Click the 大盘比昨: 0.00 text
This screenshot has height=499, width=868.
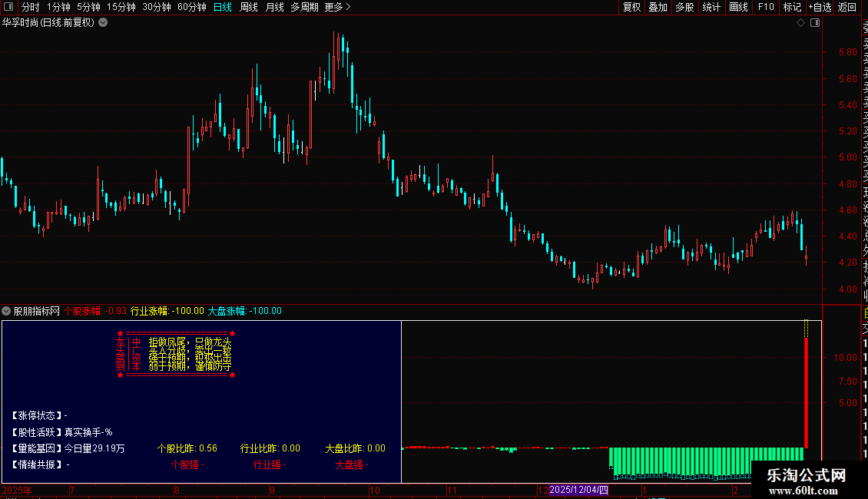pos(356,448)
